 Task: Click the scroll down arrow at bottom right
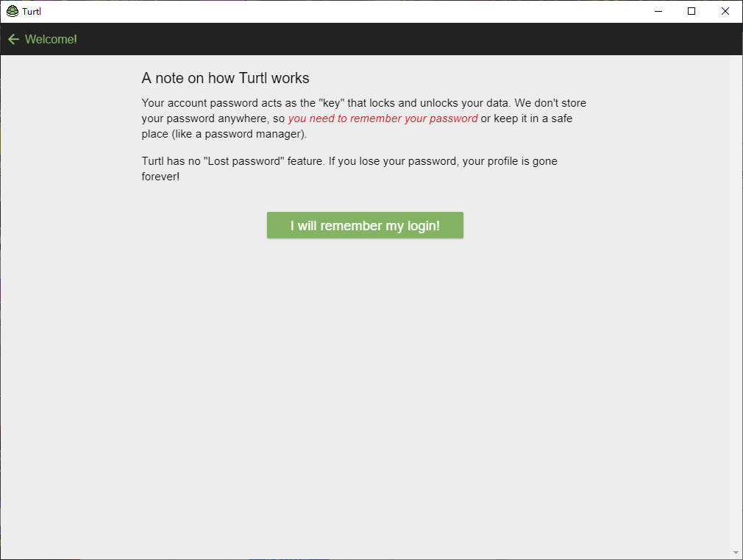(736, 553)
